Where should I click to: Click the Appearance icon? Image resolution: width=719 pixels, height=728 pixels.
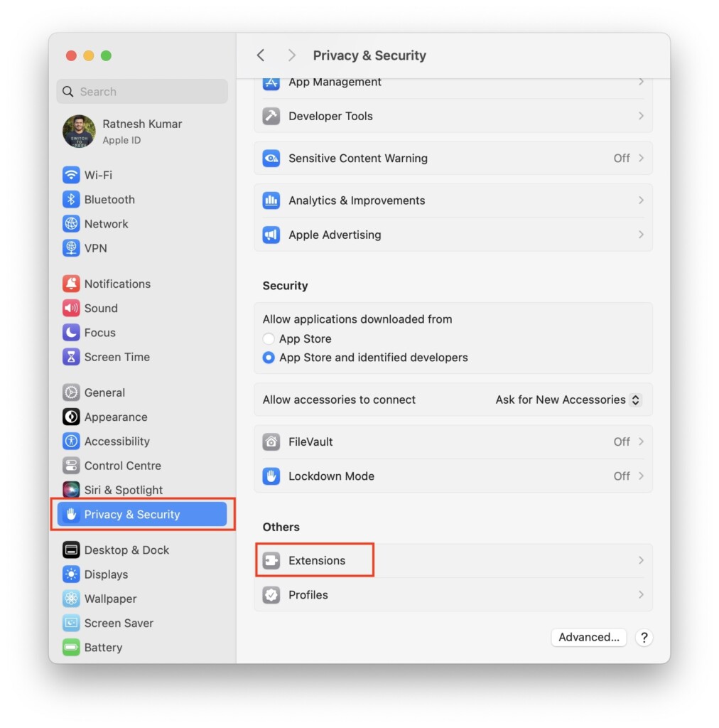(x=71, y=417)
